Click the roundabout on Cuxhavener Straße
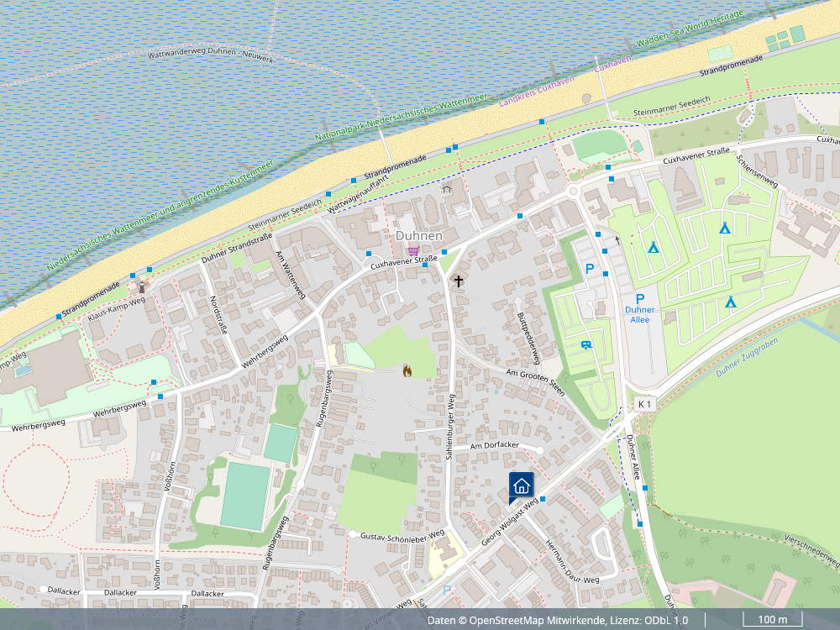 pyautogui.click(x=575, y=192)
